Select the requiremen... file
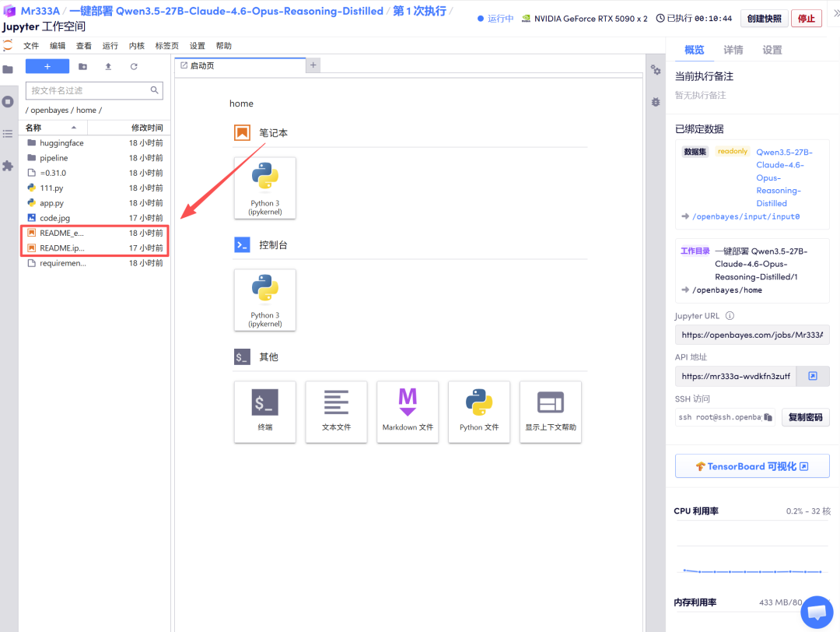The width and height of the screenshot is (840, 632). [94, 263]
